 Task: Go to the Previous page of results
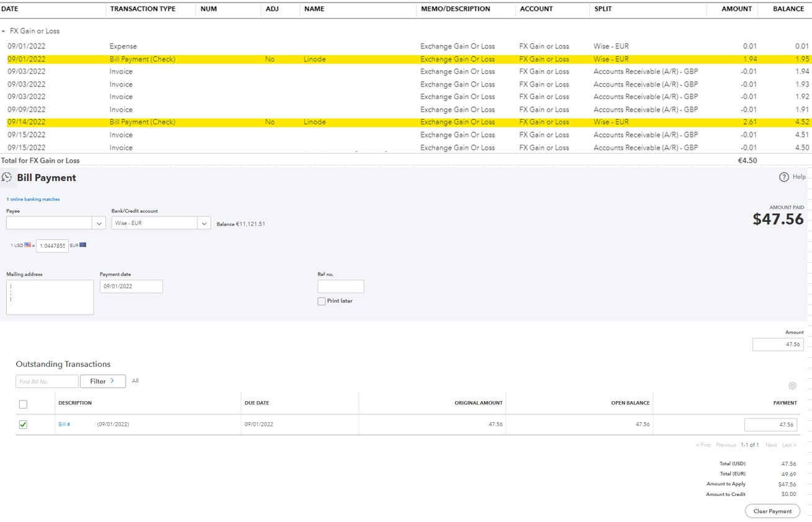pos(726,445)
